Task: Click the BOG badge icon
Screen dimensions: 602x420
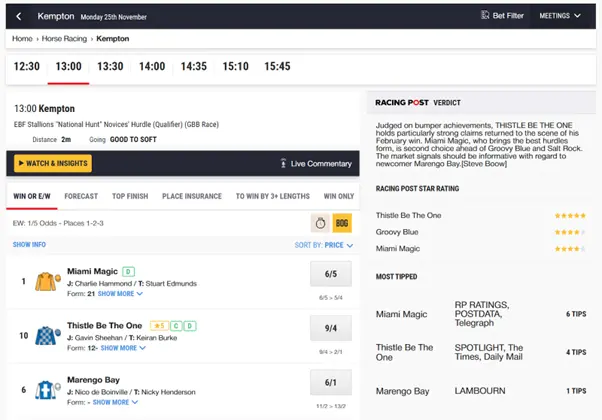Action: coord(342,224)
